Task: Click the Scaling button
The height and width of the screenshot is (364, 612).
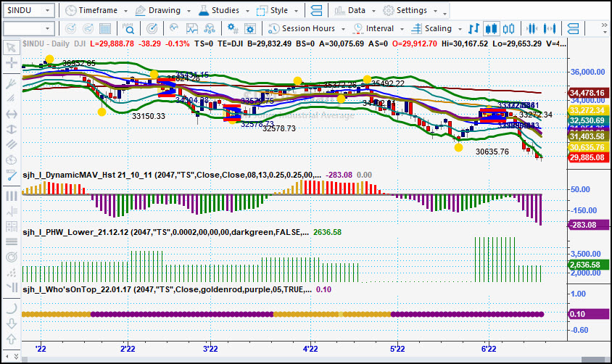Action: coord(431,28)
